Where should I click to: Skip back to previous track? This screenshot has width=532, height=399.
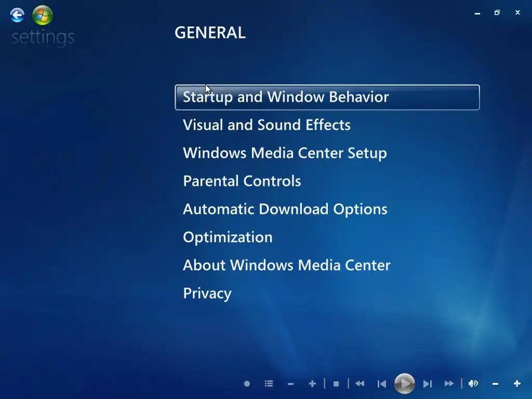pyautogui.click(x=382, y=384)
